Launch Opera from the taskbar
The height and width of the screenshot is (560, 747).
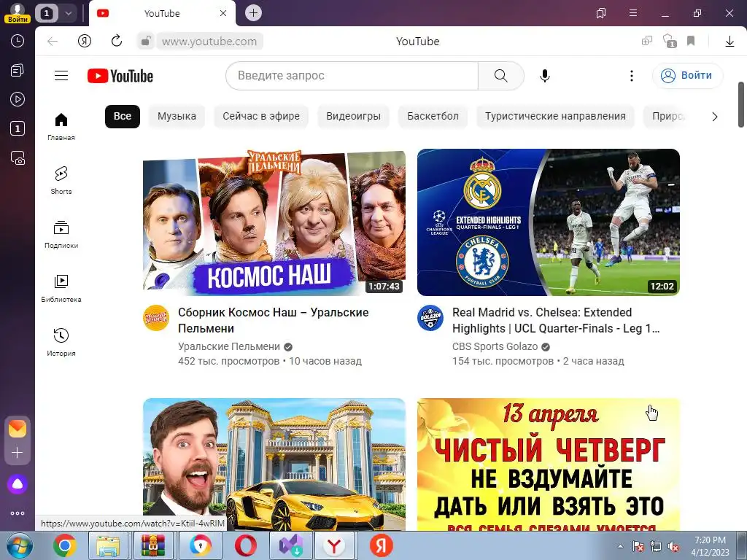coord(245,545)
